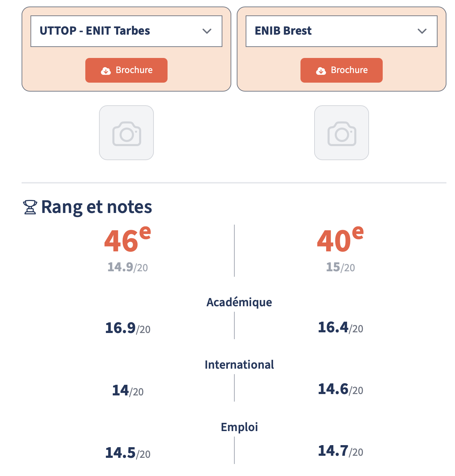Click the Rang et notes heading
This screenshot has width=455, height=476.
[96, 207]
